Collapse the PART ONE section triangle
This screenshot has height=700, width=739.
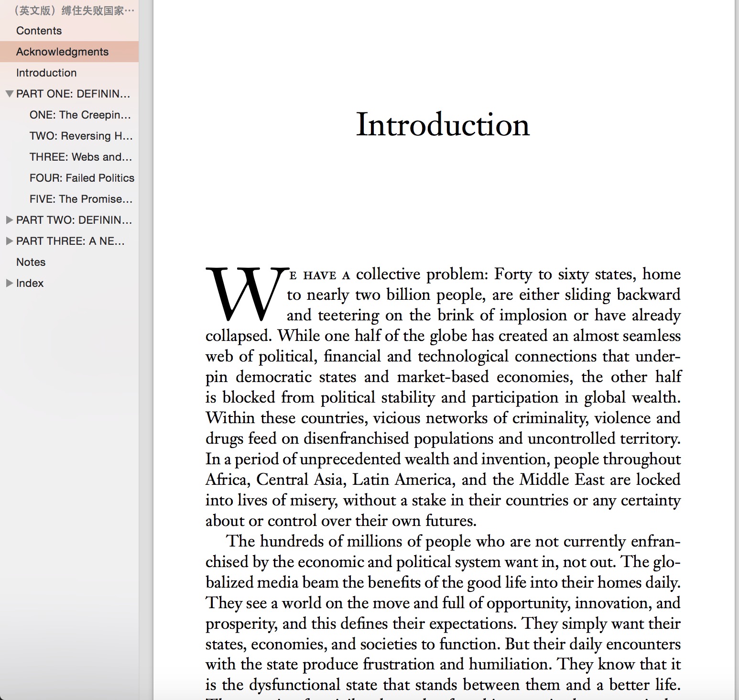pyautogui.click(x=9, y=94)
